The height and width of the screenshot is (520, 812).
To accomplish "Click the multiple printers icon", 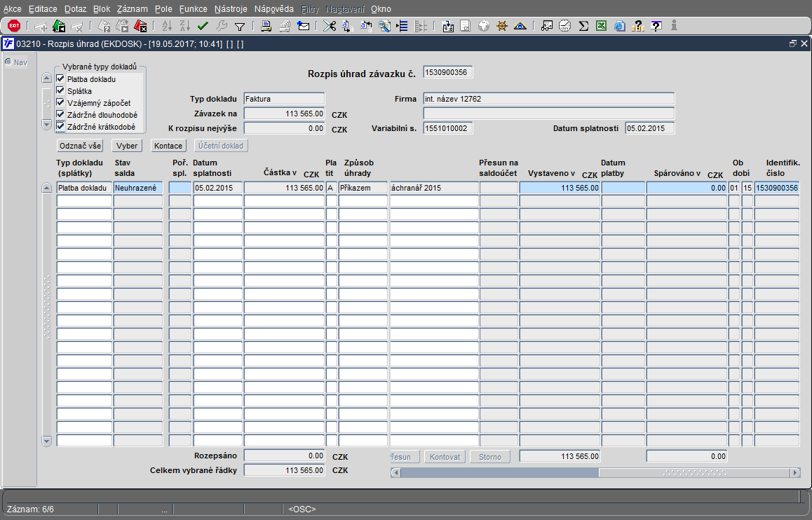I will click(284, 25).
